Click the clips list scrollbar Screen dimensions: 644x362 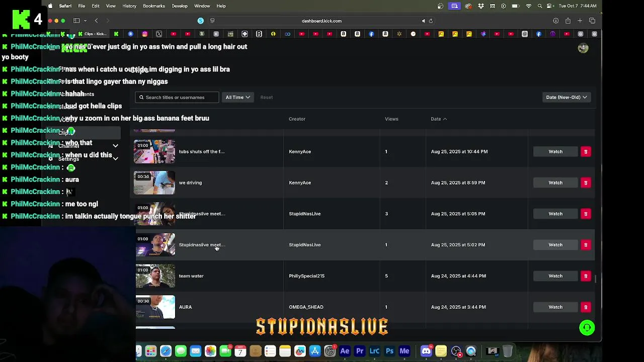click(596, 279)
